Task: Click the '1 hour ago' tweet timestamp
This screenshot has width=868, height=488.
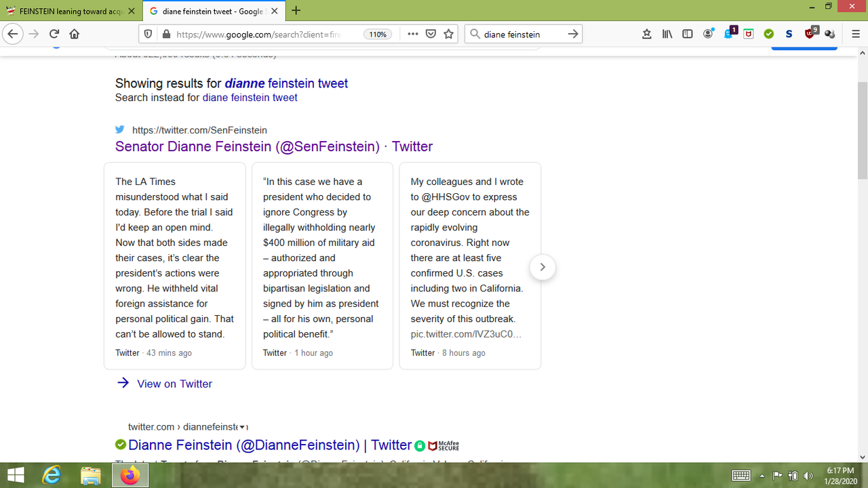Action: click(x=313, y=353)
